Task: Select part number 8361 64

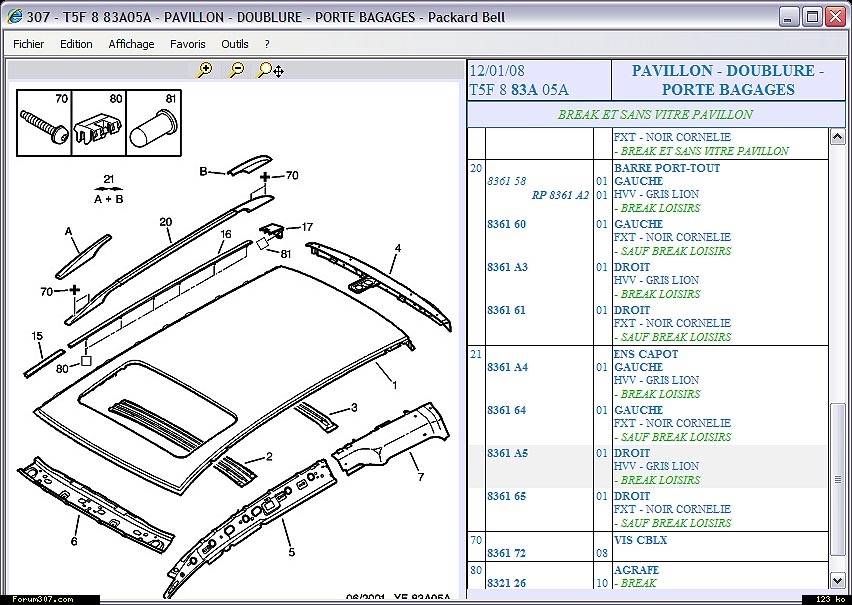Action: coord(506,410)
